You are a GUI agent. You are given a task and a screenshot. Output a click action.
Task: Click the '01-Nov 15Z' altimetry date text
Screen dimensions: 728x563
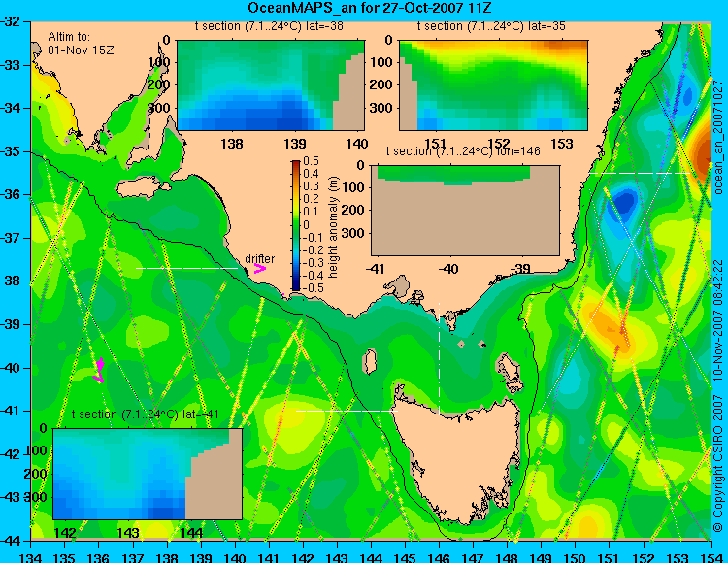click(x=81, y=50)
